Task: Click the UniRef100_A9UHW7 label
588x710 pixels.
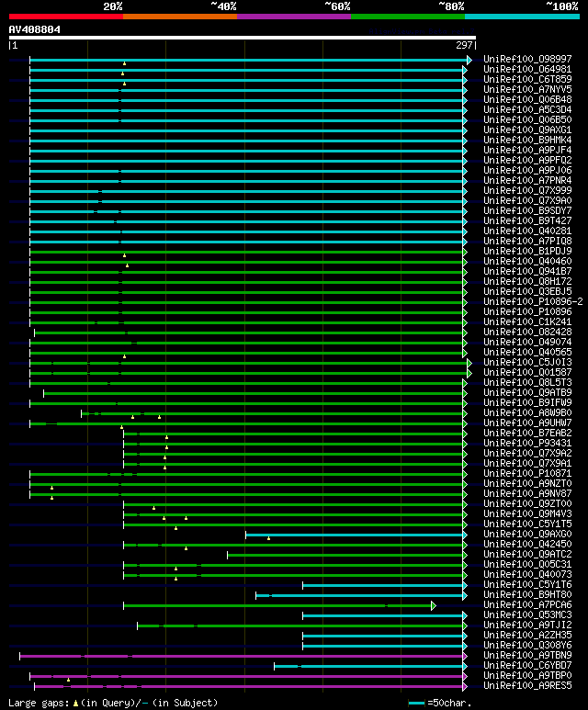Action: 527,423
